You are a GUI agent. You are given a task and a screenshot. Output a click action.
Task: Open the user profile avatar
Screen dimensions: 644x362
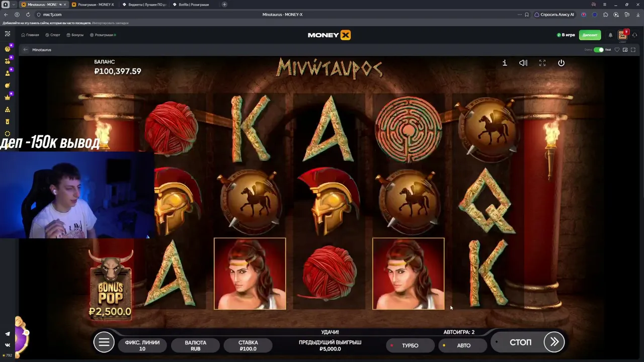(623, 35)
